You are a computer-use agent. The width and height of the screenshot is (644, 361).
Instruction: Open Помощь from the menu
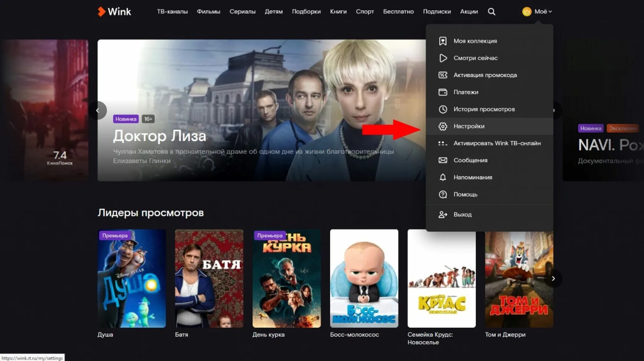[x=489, y=194]
